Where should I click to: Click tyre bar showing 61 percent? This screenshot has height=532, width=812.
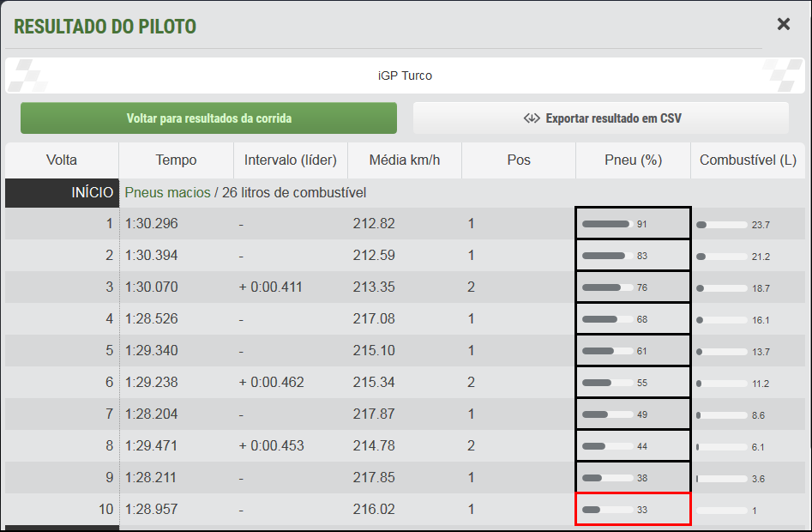tap(607, 351)
